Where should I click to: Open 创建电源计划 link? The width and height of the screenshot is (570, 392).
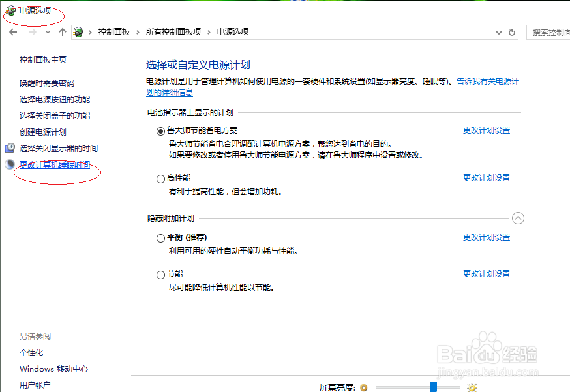click(43, 132)
